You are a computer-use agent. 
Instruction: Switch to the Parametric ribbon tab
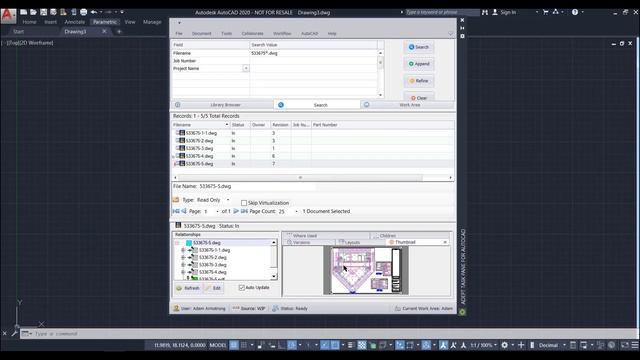[x=105, y=22]
